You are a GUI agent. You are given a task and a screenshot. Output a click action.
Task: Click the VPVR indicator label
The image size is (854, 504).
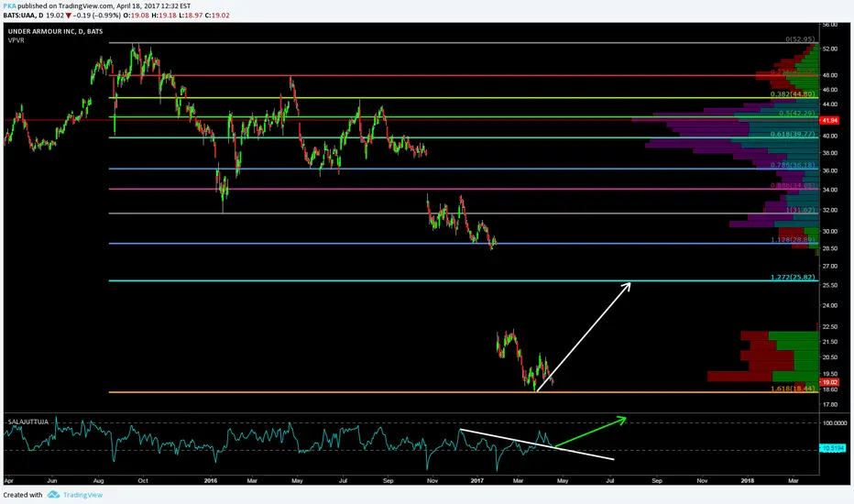pyautogui.click(x=16, y=40)
